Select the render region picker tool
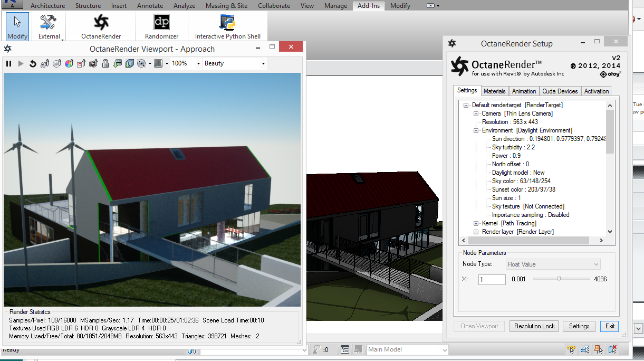This screenshot has height=361, width=644. pyautogui.click(x=81, y=64)
